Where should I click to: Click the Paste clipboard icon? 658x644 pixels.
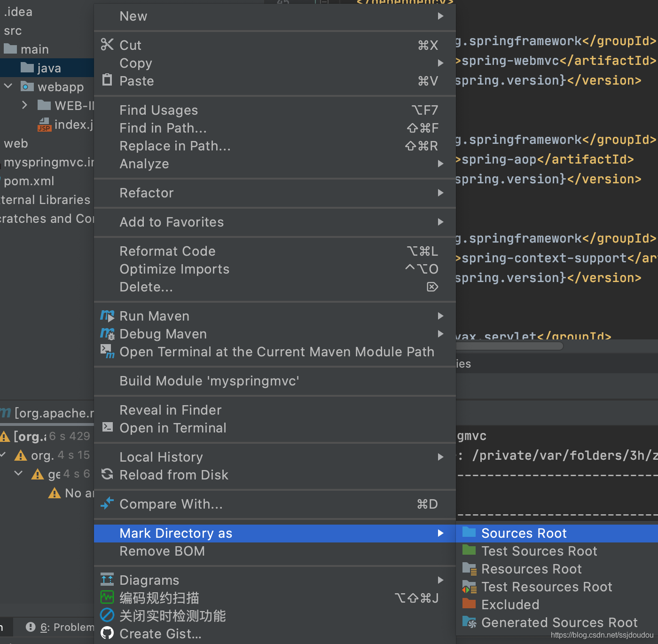pos(107,80)
